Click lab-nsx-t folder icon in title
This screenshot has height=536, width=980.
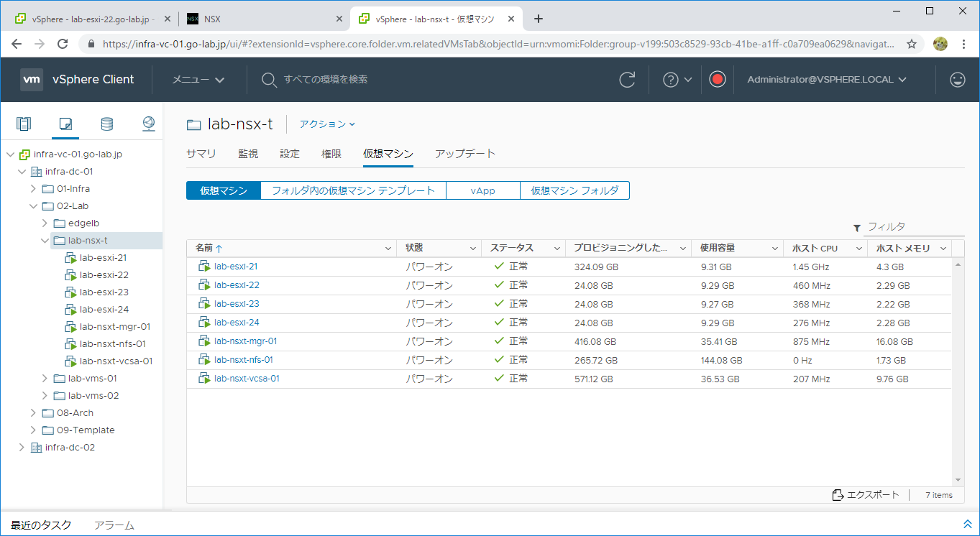pos(193,124)
